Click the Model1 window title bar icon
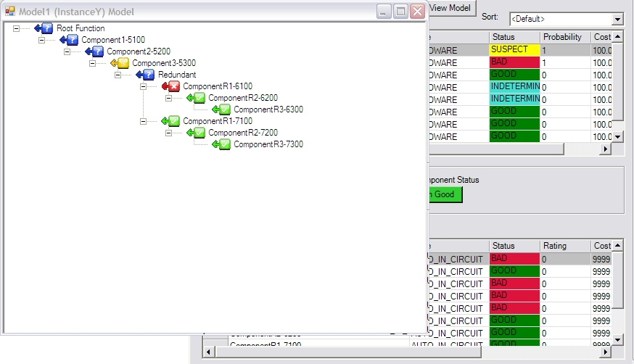Viewport: 634px width, 364px height. (10, 12)
